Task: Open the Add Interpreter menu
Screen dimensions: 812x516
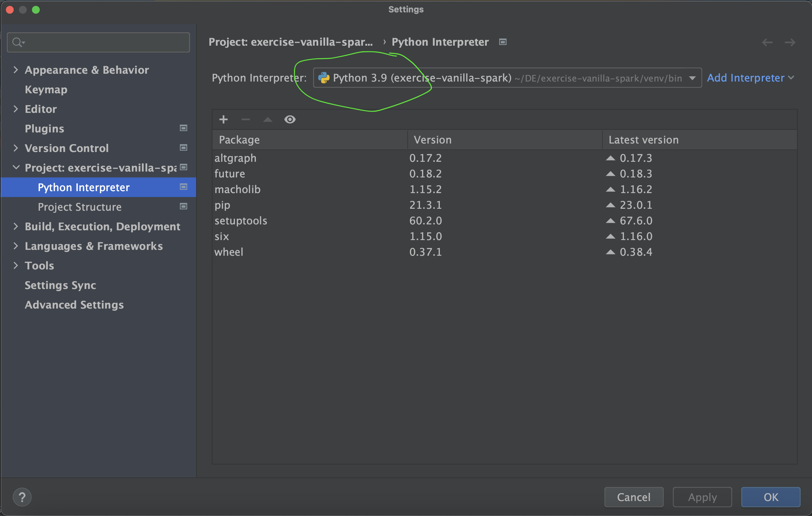Action: pyautogui.click(x=750, y=78)
